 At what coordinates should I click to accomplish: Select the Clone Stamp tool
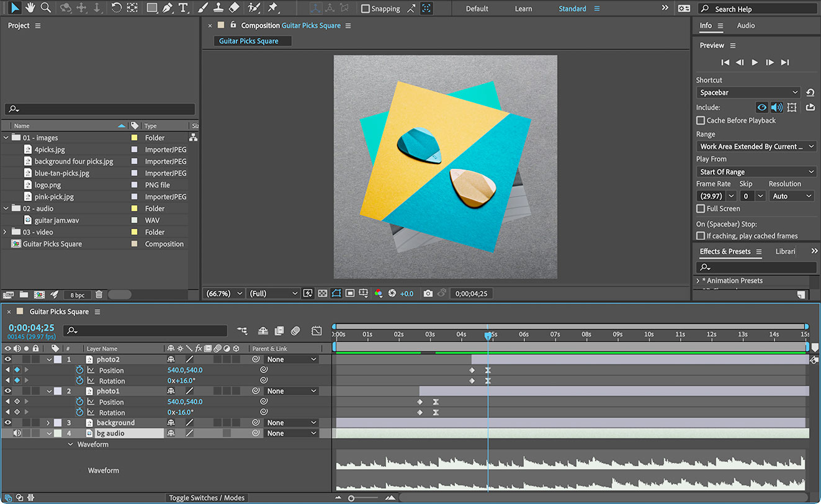(219, 8)
